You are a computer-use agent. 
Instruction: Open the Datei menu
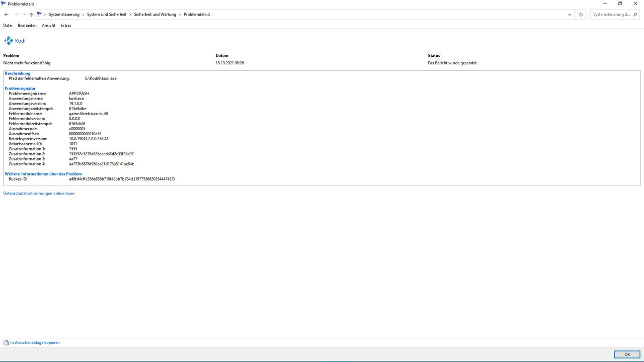tap(8, 25)
